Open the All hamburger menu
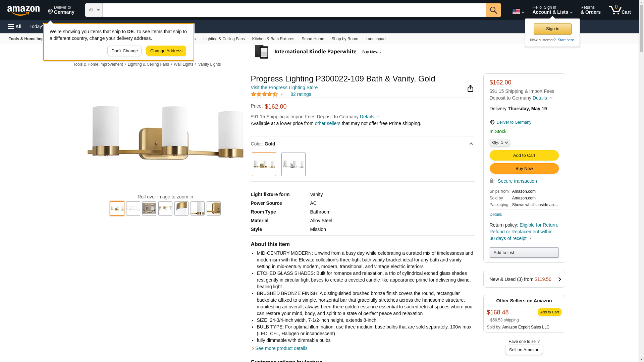The width and height of the screenshot is (644, 362). pos(15,26)
